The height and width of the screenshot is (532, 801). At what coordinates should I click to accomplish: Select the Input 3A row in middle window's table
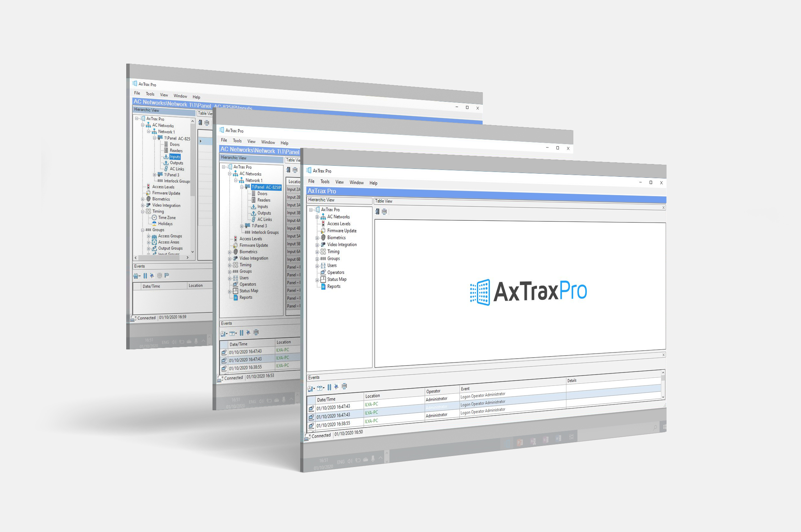[x=293, y=205]
